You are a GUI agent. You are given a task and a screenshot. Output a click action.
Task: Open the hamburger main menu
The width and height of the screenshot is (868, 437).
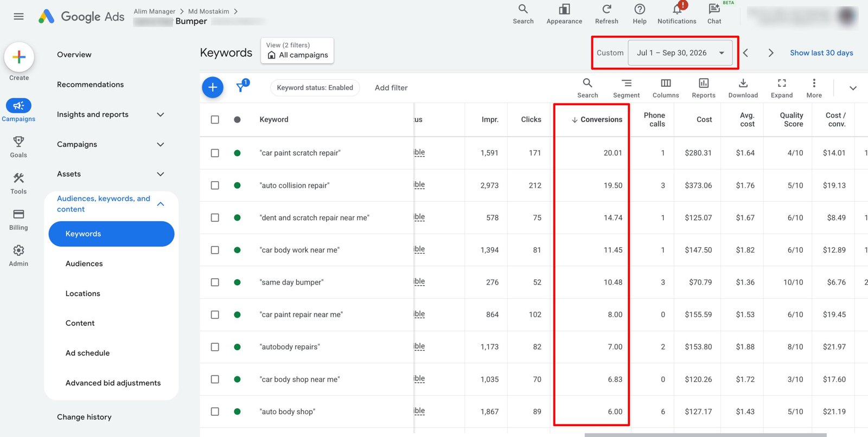point(18,16)
